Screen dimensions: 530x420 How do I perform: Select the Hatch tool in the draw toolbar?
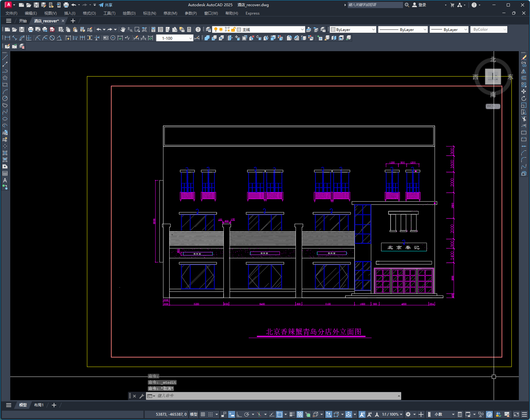click(5, 153)
